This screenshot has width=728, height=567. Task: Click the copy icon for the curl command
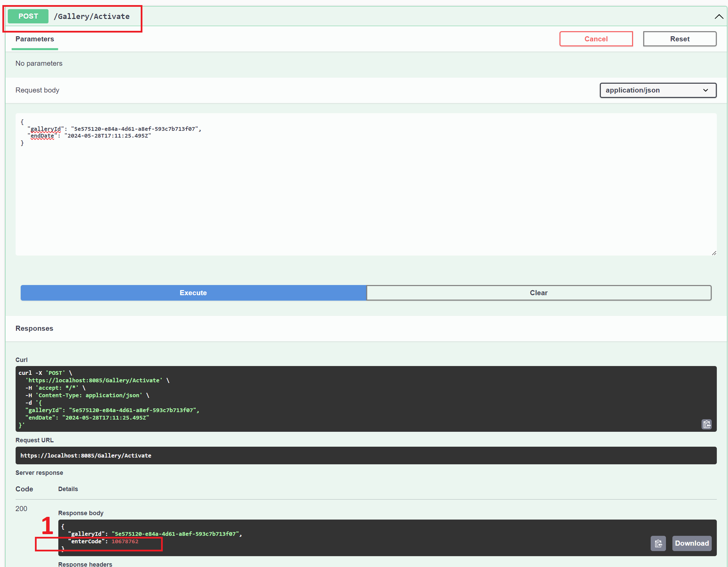tap(706, 424)
